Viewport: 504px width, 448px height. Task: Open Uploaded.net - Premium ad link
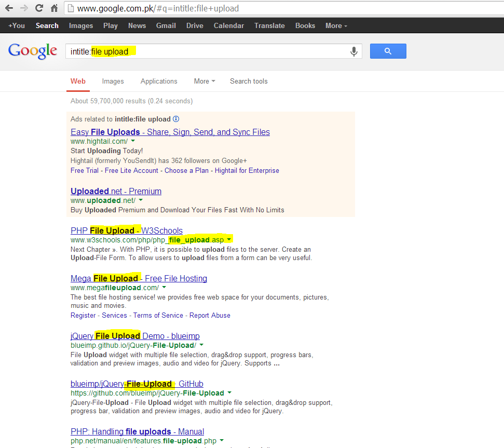pyautogui.click(x=116, y=191)
